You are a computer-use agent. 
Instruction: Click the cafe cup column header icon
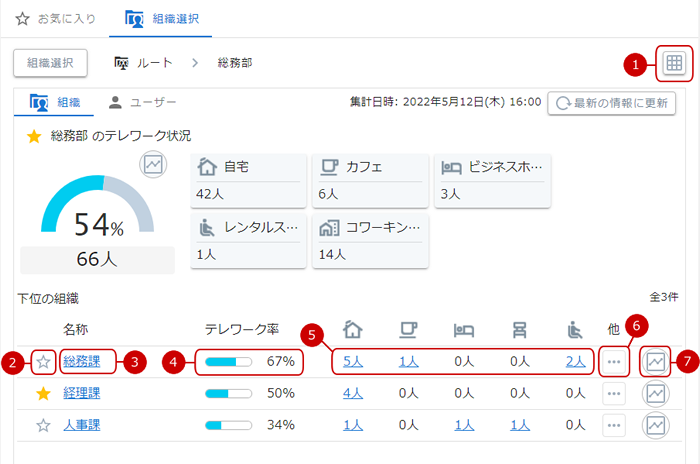[408, 330]
